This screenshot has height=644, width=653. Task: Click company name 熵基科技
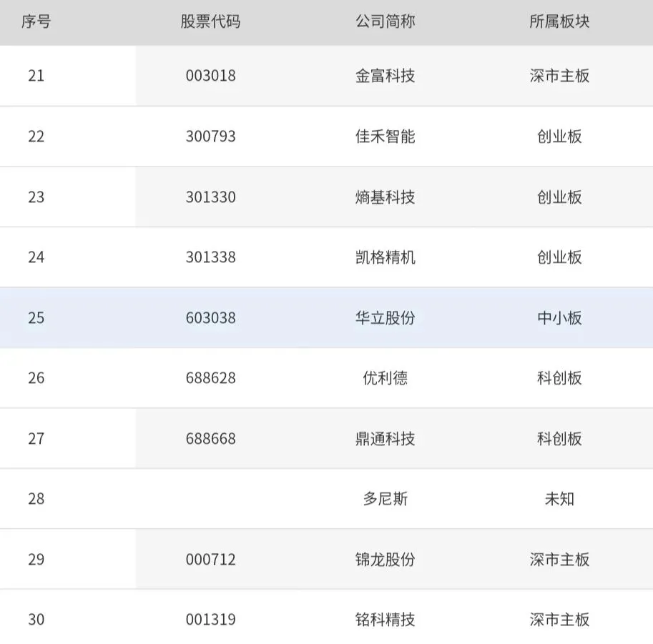point(386,197)
